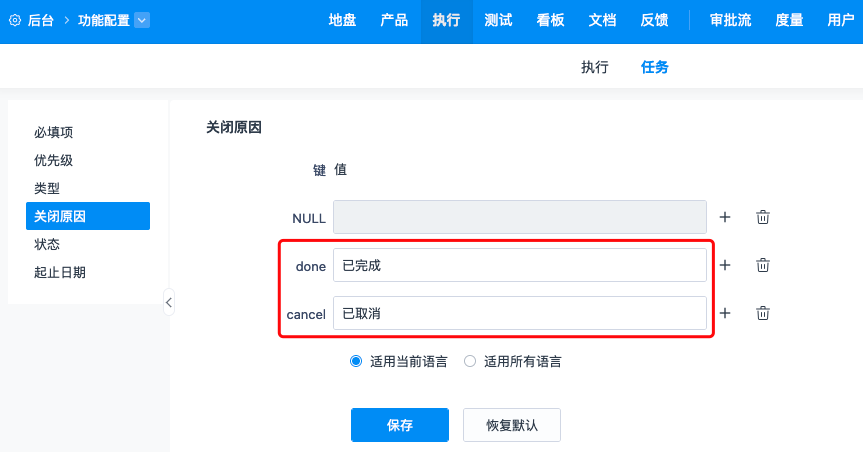This screenshot has height=452, width=863.
Task: Add a row after the cancel entry
Action: click(725, 313)
